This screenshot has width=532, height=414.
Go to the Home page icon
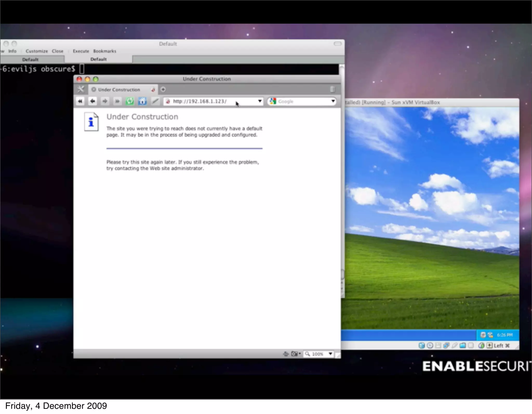pos(142,101)
